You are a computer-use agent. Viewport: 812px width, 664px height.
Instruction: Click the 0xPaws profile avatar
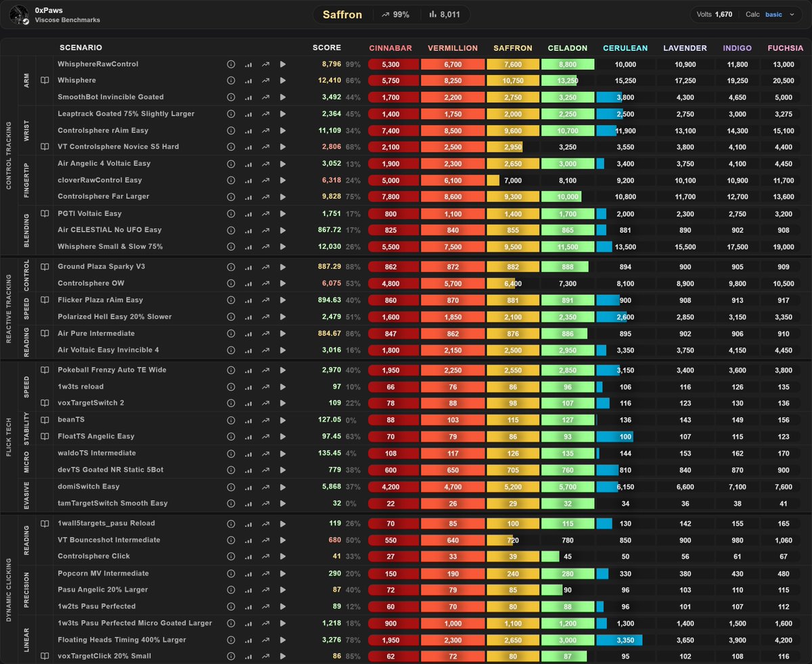pyautogui.click(x=20, y=15)
